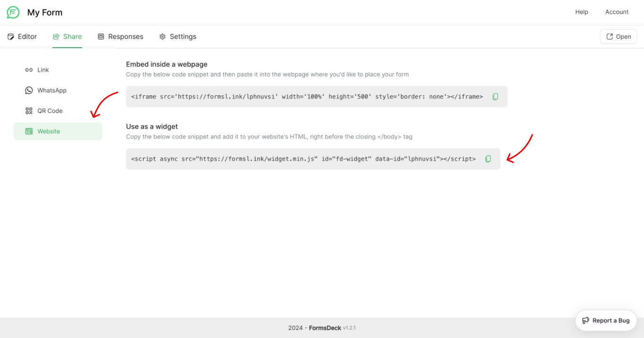Click the Settings gear icon
Image resolution: width=644 pixels, height=338 pixels.
coord(163,36)
